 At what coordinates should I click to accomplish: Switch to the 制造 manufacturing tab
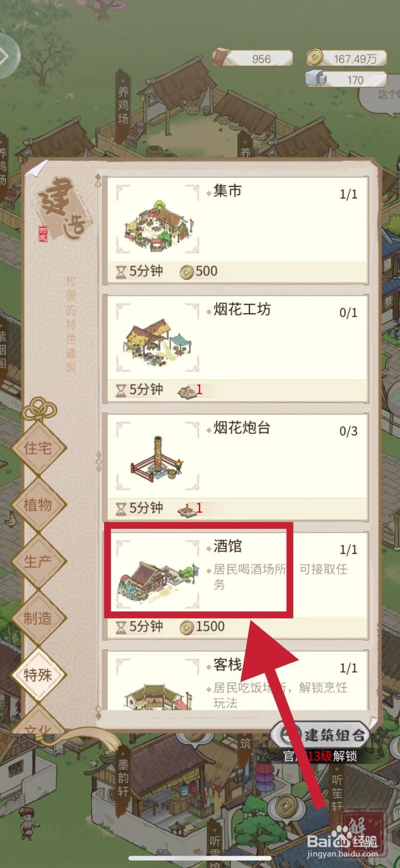click(x=38, y=618)
